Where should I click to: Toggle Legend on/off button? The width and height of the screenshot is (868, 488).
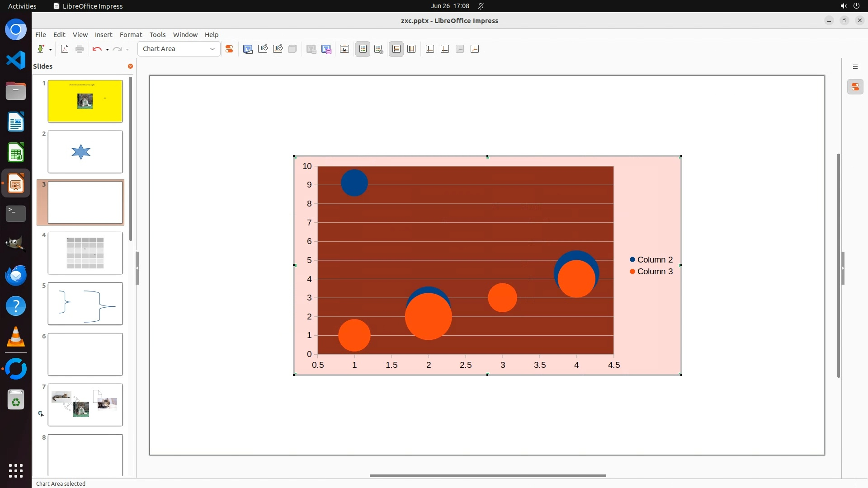click(363, 49)
